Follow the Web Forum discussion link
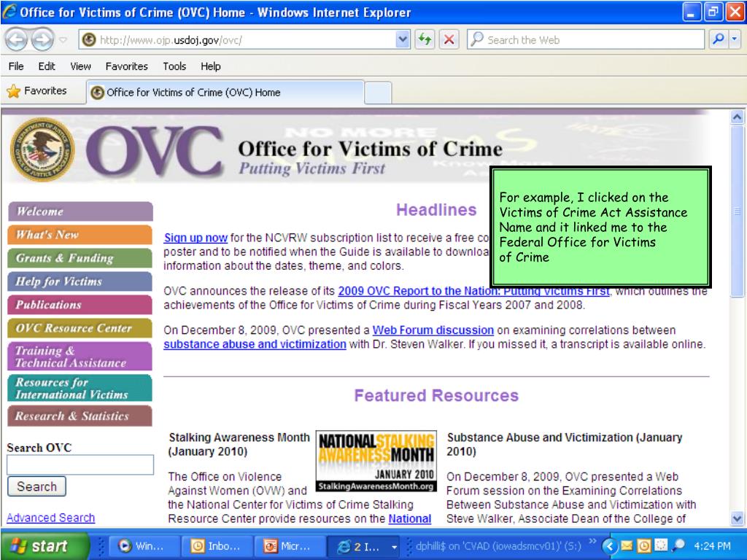 (433, 330)
